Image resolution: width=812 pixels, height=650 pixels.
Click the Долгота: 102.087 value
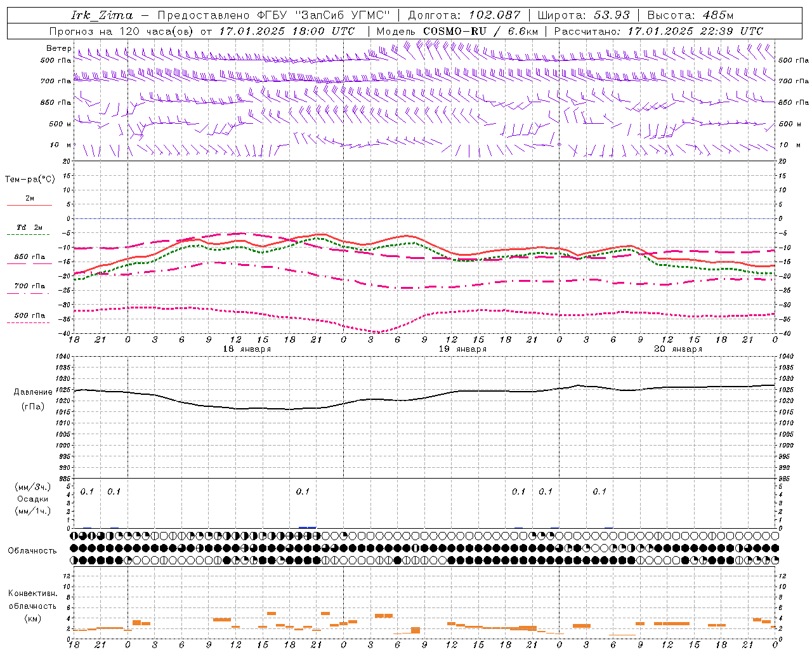[x=464, y=15]
